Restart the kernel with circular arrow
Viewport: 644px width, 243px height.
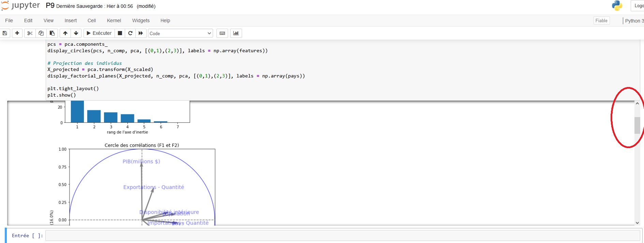(130, 33)
